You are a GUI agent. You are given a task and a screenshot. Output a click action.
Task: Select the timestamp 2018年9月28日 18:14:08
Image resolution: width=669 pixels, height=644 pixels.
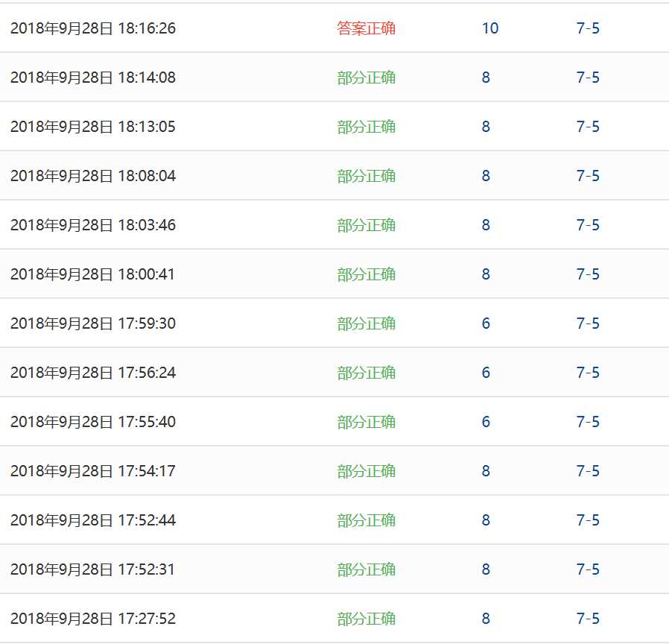pos(93,78)
